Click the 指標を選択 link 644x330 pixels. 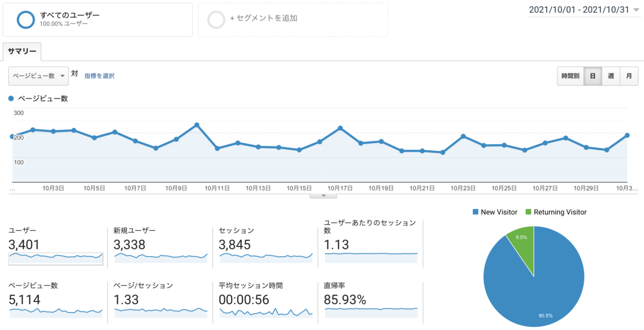[99, 76]
